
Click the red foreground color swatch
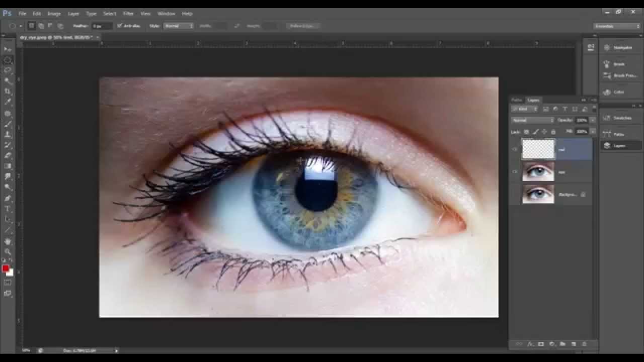(6, 268)
